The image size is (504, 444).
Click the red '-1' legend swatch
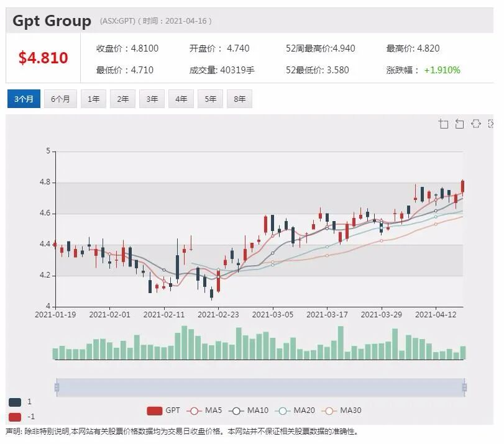[x=15, y=417]
